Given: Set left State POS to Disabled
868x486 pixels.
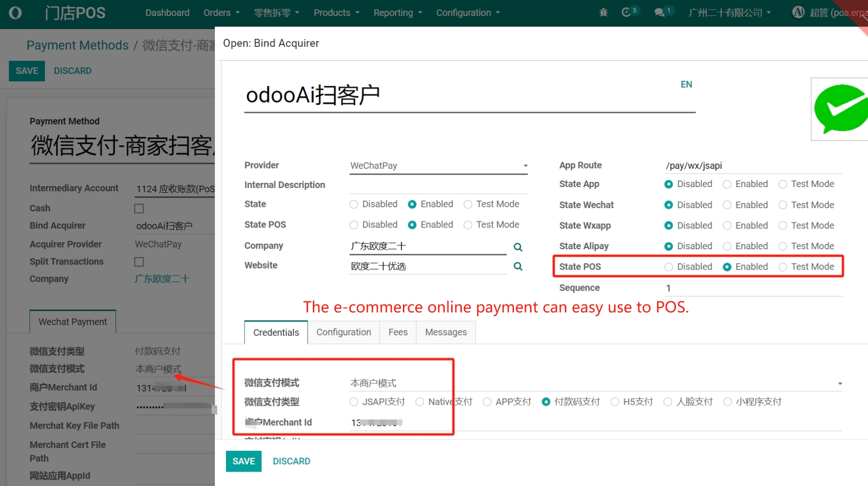Looking at the screenshot, I should pos(354,225).
